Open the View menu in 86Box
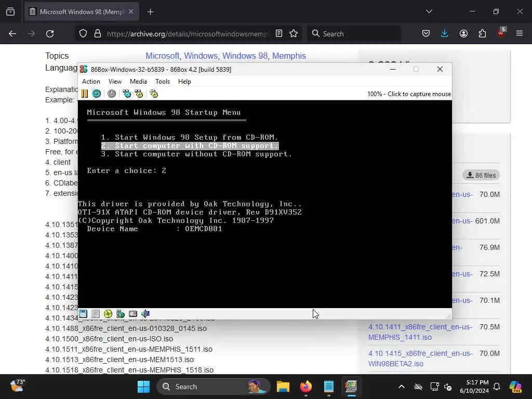The image size is (532, 399). point(115,82)
